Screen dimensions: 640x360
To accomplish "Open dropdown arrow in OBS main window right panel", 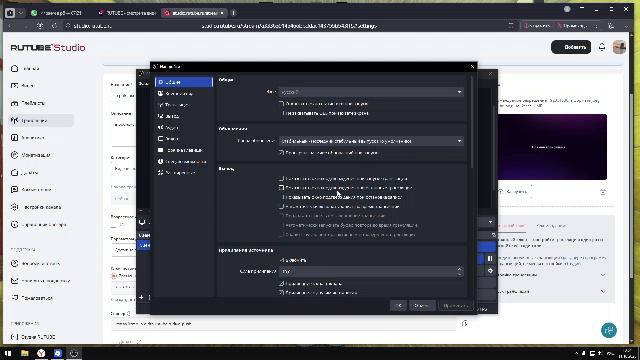I will point(490,222).
